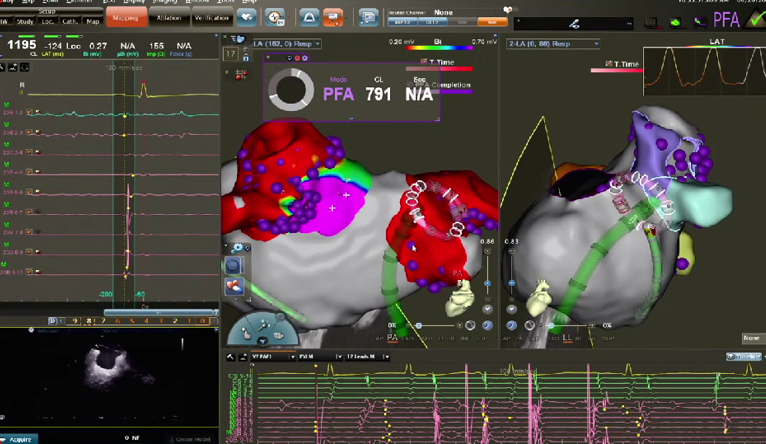Open the Verification tab
This screenshot has height=444, width=766.
pos(211,18)
